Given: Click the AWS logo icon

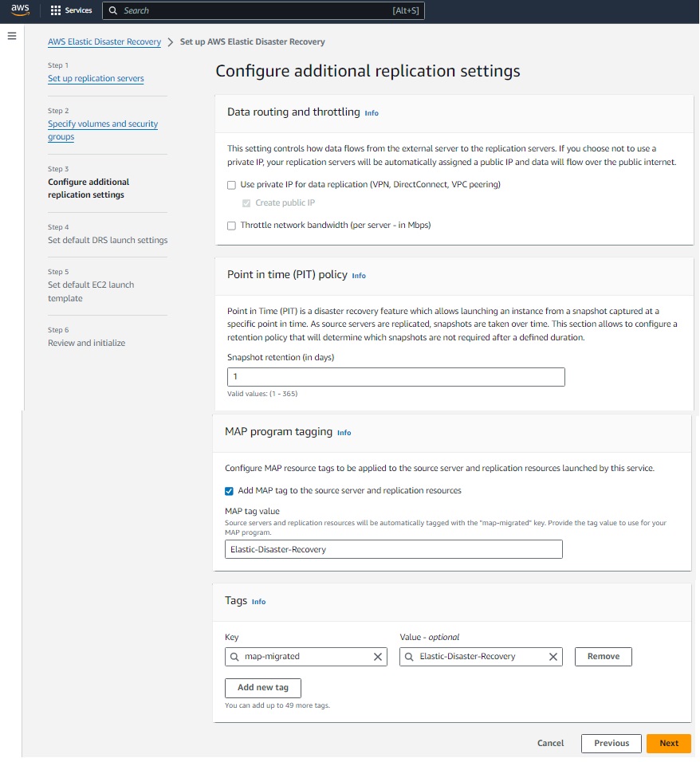Looking at the screenshot, I should tap(20, 10).
